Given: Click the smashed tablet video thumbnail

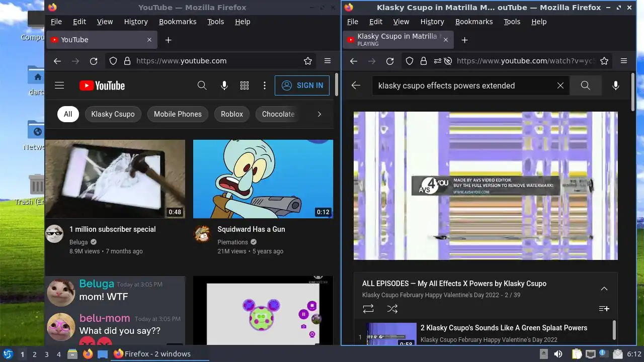Looking at the screenshot, I should coord(115,179).
